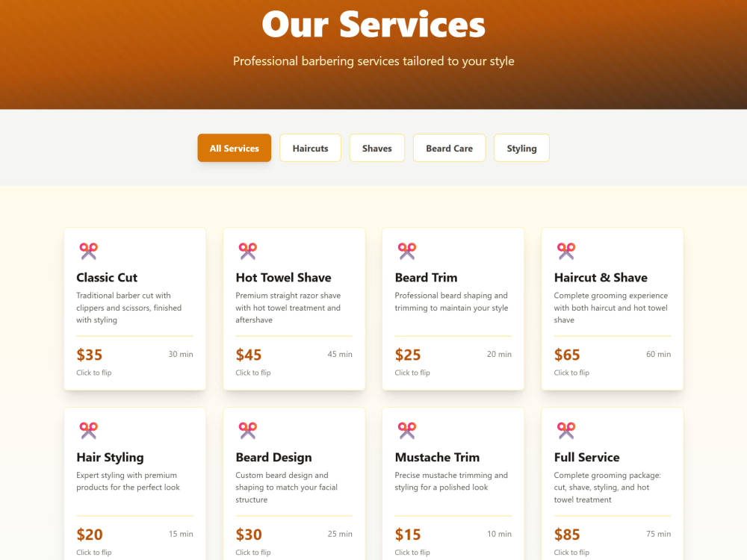This screenshot has height=560, width=747.
Task: Click the 30 min duration
Action: (181, 354)
